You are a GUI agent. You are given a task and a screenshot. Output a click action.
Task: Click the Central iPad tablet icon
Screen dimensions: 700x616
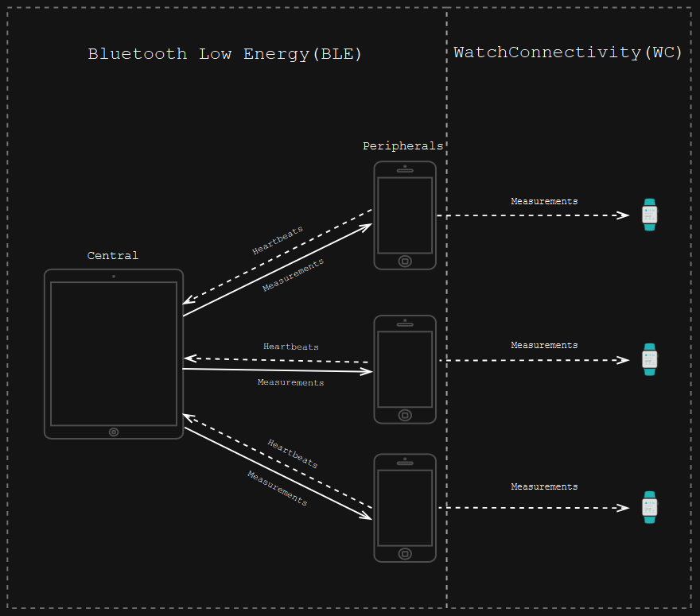(x=114, y=354)
